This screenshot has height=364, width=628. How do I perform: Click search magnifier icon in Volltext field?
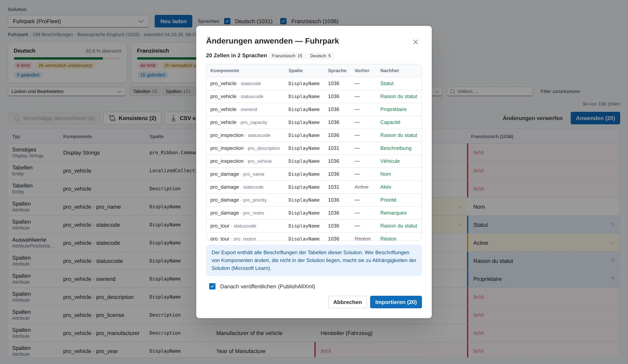click(453, 91)
